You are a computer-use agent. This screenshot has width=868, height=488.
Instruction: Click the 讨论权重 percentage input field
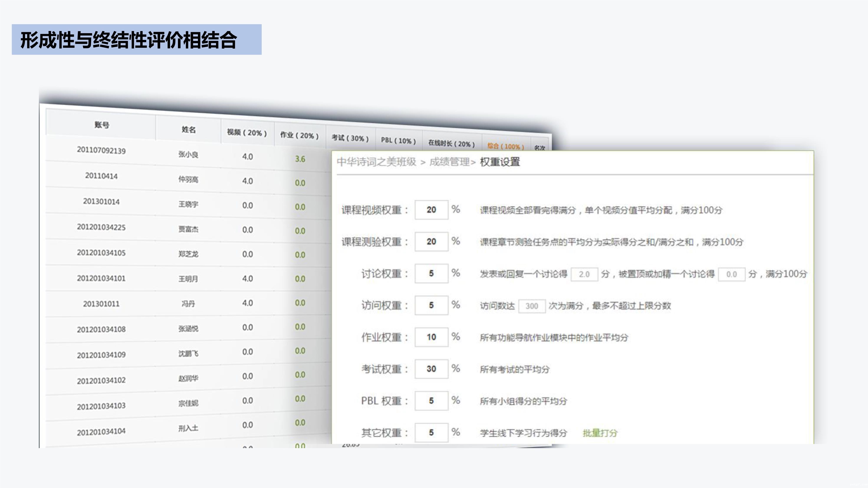pos(431,273)
